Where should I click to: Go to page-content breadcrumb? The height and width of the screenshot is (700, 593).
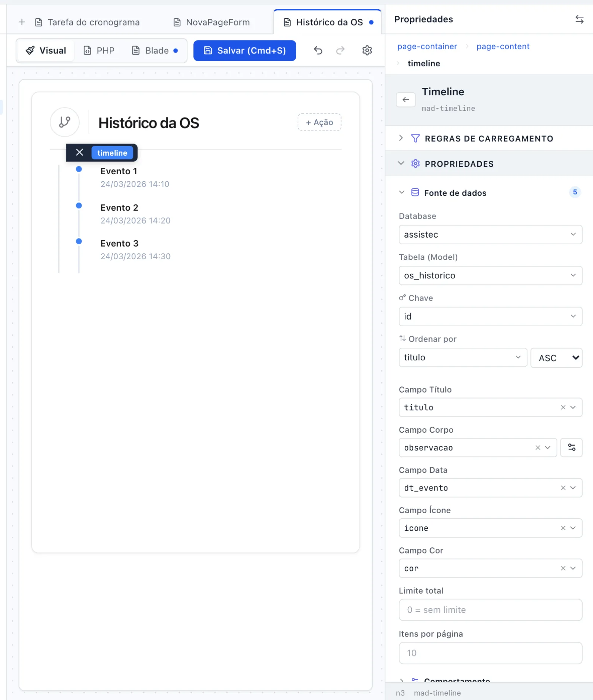point(503,46)
